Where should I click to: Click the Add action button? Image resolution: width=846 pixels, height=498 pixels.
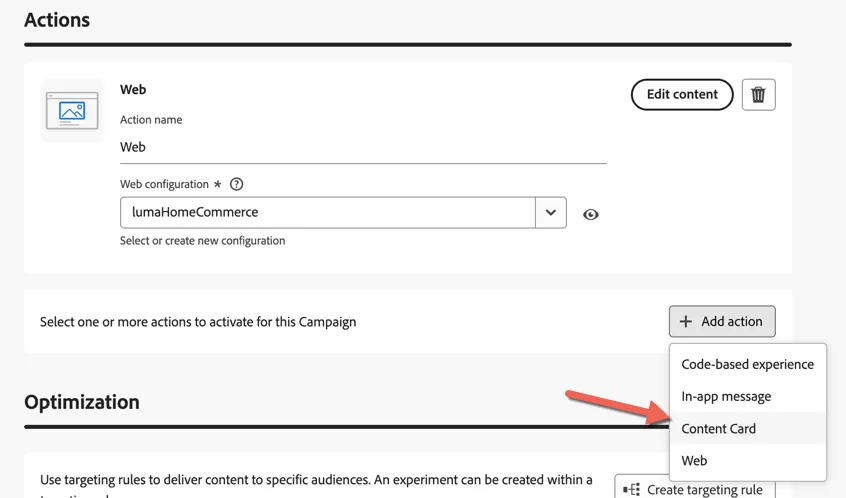click(x=722, y=322)
